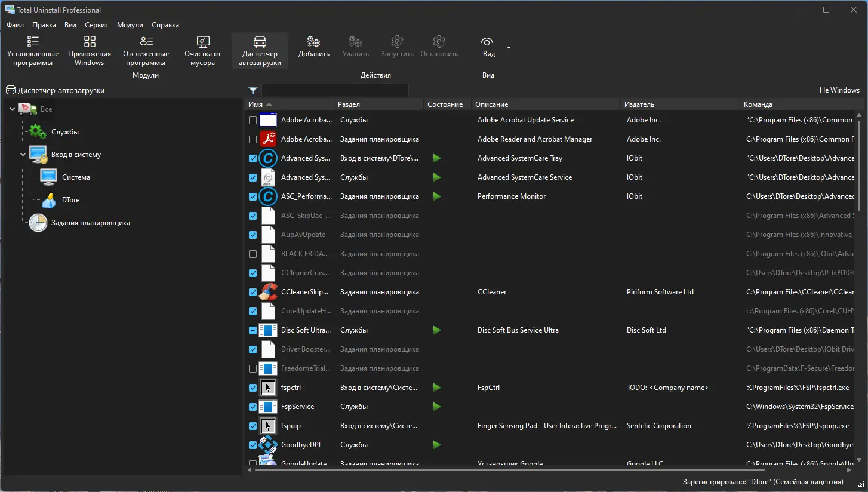Uncheck the CCleanerSkip checkbox
This screenshot has width=868, height=492.
tap(253, 292)
